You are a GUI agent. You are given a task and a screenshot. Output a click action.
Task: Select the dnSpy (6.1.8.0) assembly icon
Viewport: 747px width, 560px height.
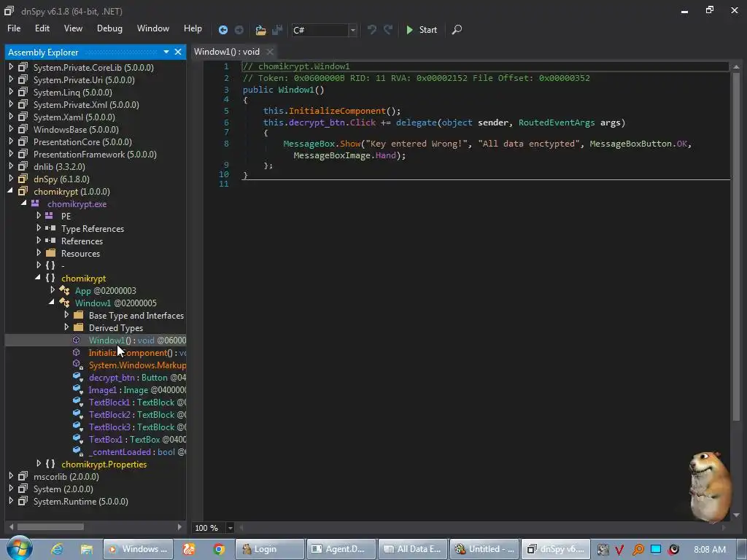point(23,179)
